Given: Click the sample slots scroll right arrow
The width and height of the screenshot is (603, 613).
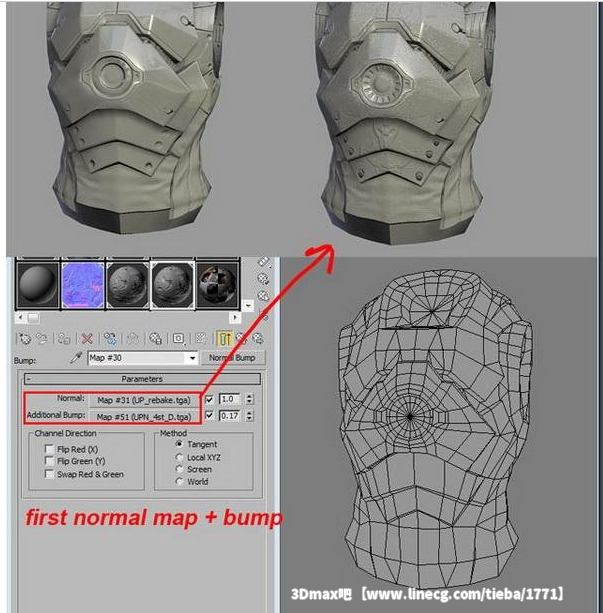Looking at the screenshot, I should [235, 317].
